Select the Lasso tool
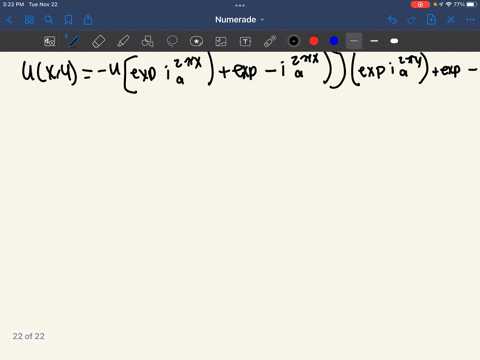This screenshot has height=360, width=480. (x=172, y=41)
